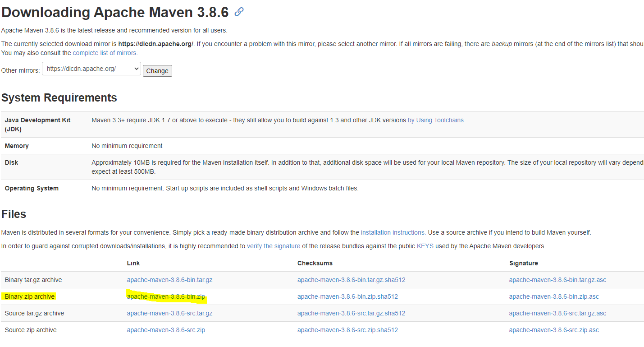Open apache-maven-3.8.6-bin.zip.asc signature
644x347 pixels.
tap(554, 296)
